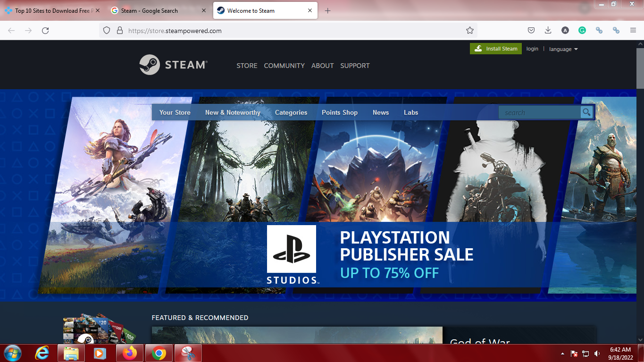This screenshot has width=644, height=362.
Task: Click the gift cards thumbnail image
Action: [99, 328]
